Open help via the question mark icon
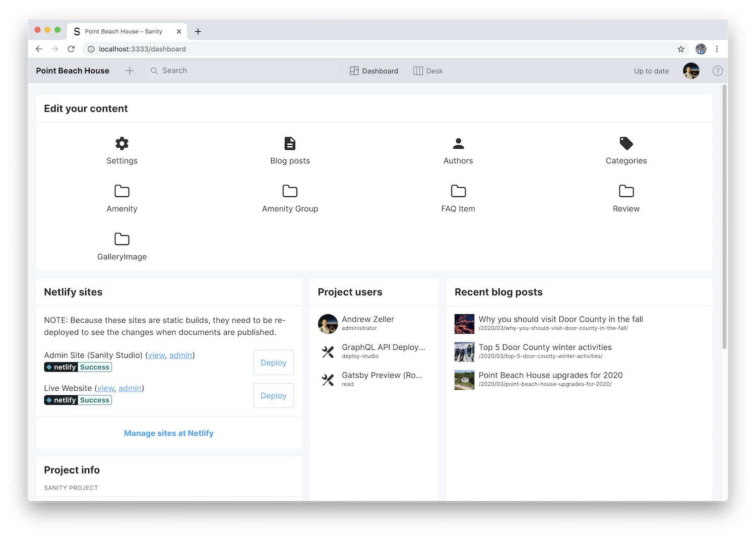 [x=717, y=71]
